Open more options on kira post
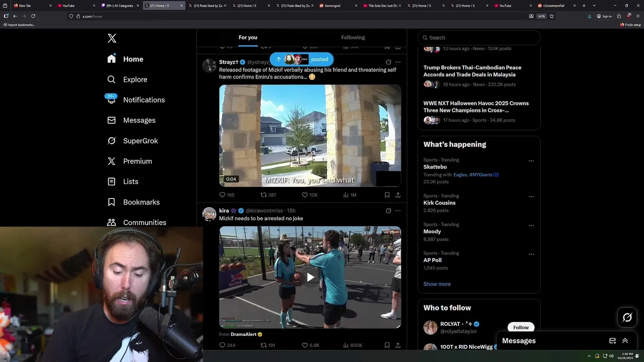 (398, 211)
